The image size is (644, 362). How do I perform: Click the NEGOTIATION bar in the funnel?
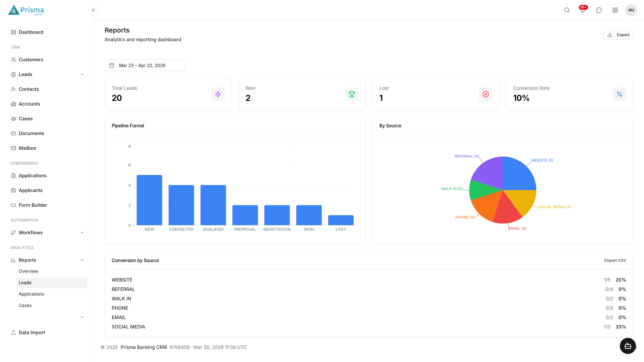pos(277,215)
